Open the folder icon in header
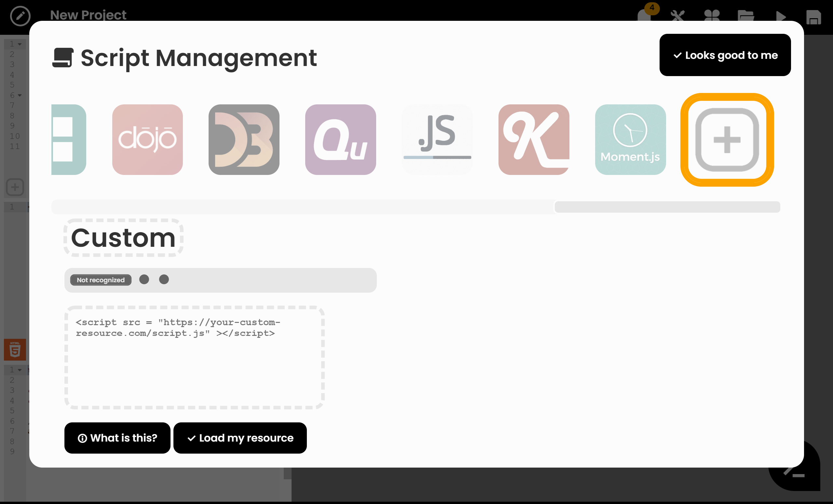Screen dimensions: 833x504 [x=746, y=16]
